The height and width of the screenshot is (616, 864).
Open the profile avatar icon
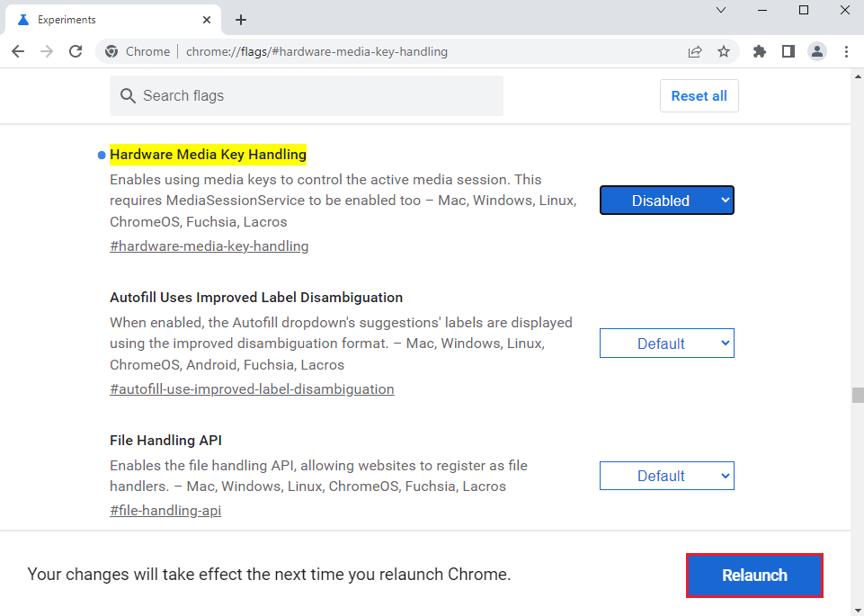click(x=816, y=51)
